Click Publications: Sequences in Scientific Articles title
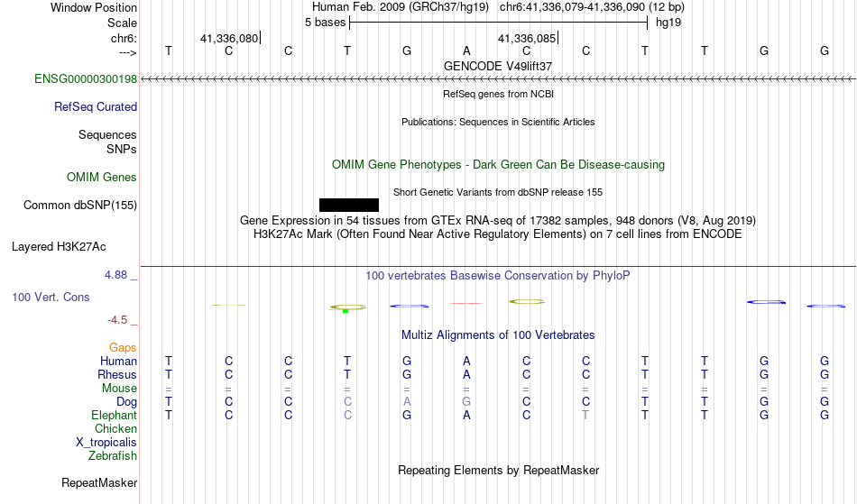Screen dimensions: 857x504 [x=498, y=122]
